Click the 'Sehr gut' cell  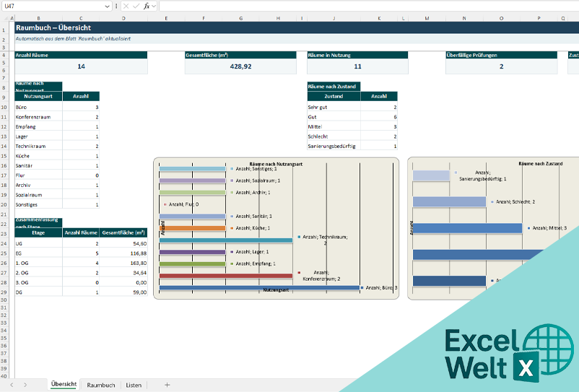click(x=334, y=107)
